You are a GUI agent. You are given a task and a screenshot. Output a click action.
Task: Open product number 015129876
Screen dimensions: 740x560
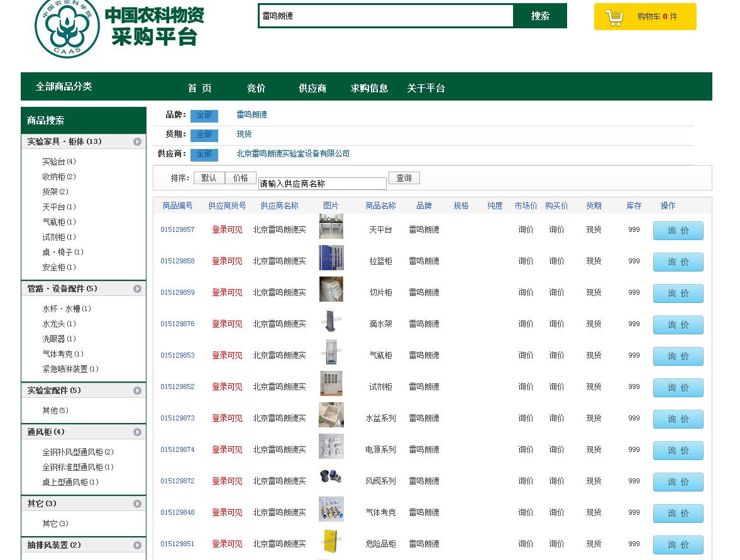pyautogui.click(x=177, y=324)
